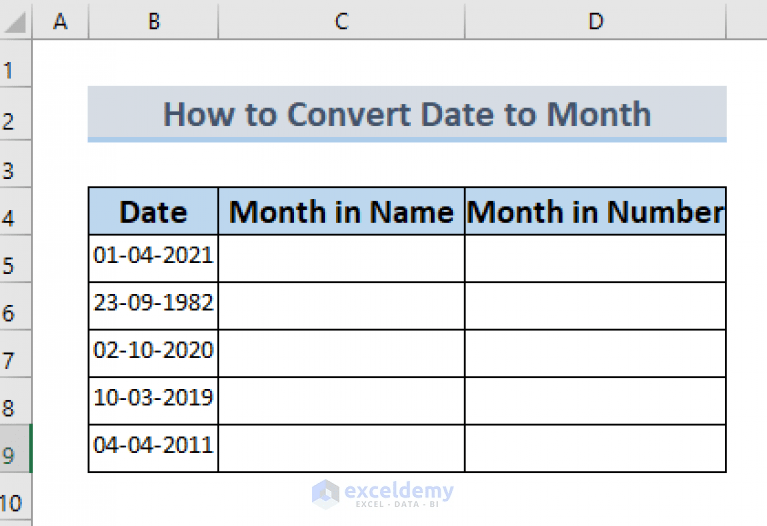The image size is (767, 526).
Task: Select the cell containing 23-09-1982
Action: (x=154, y=306)
